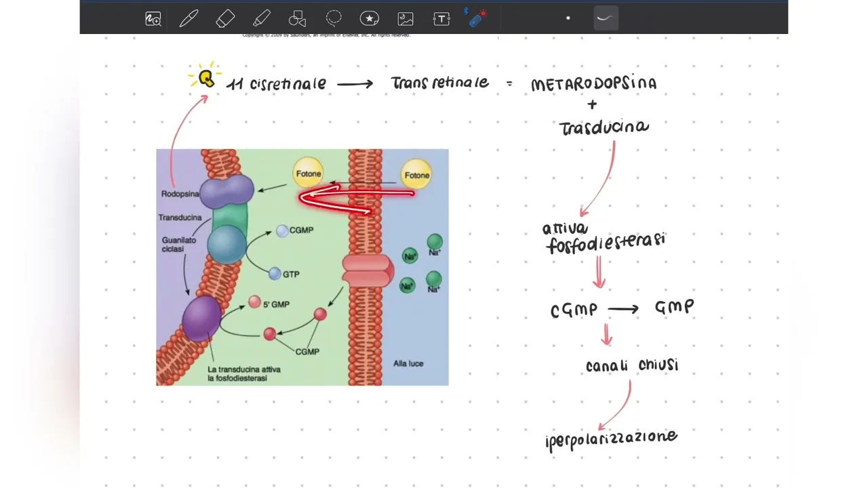This screenshot has width=868, height=488.
Task: Click the "5' GMP" label in the diagram
Action: click(x=276, y=305)
